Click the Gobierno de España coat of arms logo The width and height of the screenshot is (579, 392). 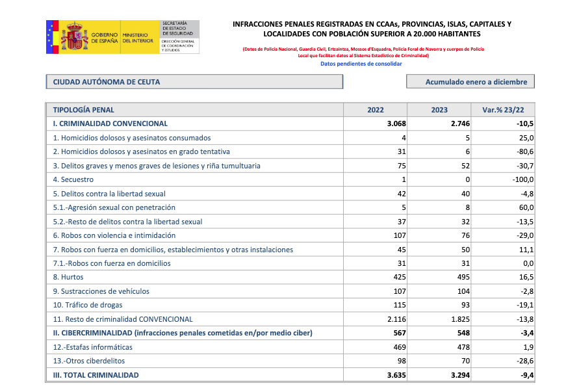(75, 37)
